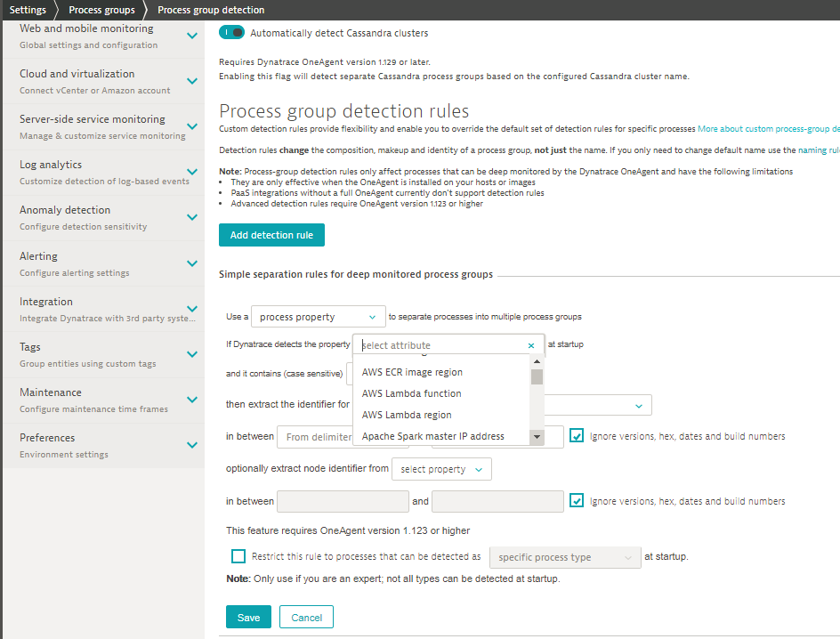The image size is (840, 639).
Task: Select Alerting in settings sidebar
Action: (x=38, y=256)
